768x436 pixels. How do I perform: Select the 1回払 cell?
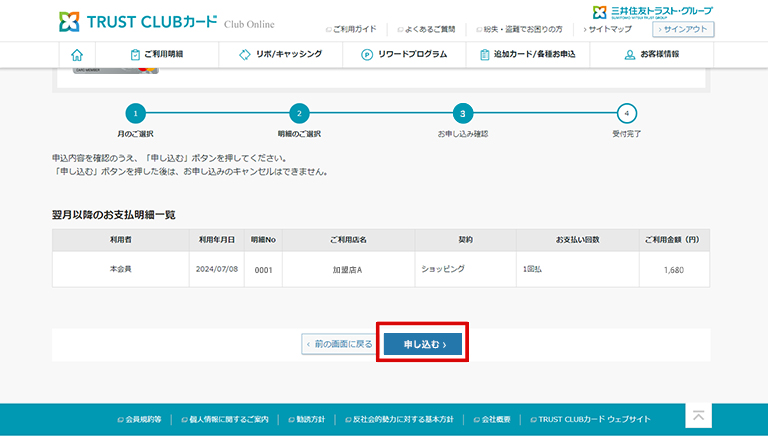(577, 269)
